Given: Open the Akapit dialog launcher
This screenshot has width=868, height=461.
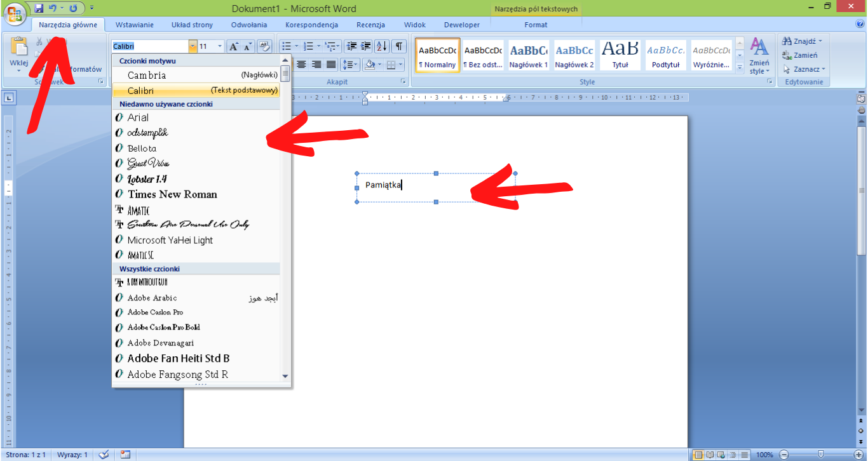Looking at the screenshot, I should click(403, 82).
